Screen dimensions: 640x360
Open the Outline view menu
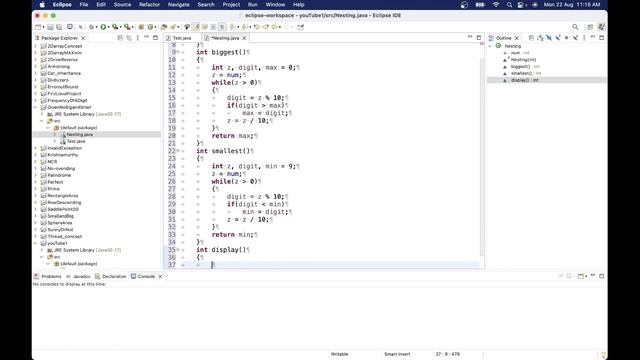584,38
